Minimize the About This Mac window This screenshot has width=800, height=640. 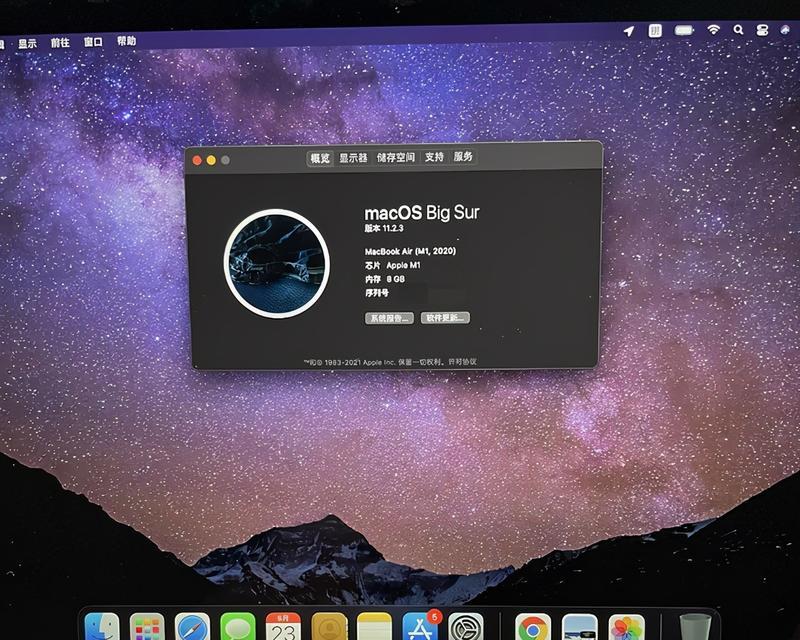[x=211, y=160]
